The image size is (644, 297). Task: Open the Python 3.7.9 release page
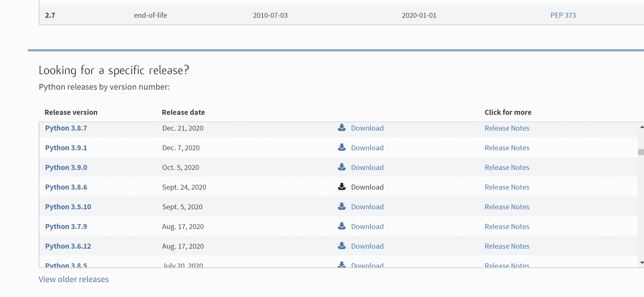(66, 227)
